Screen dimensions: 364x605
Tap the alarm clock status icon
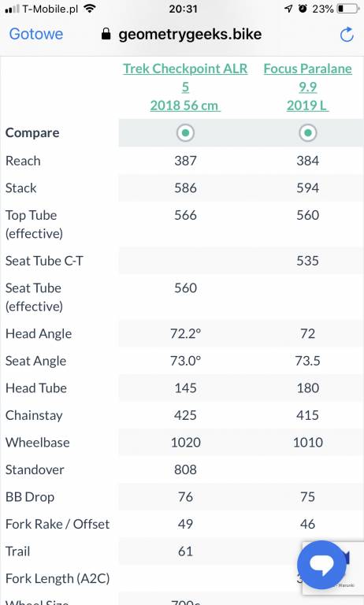(x=303, y=9)
